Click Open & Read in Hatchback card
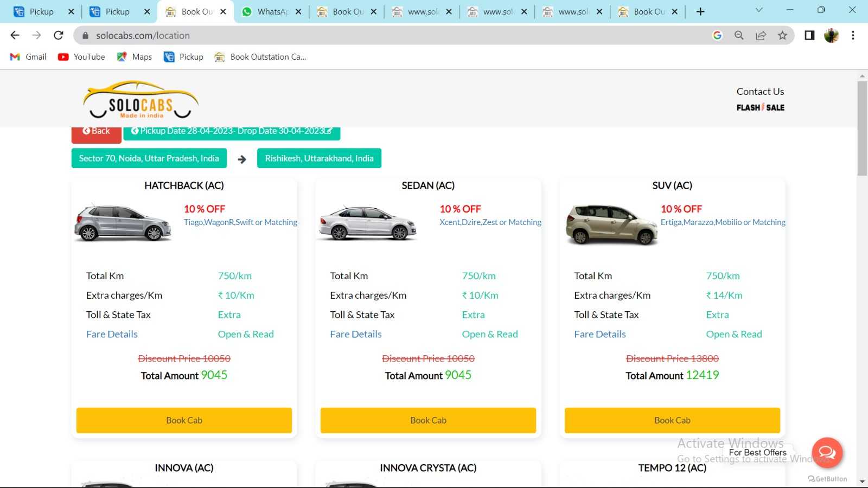 246,334
